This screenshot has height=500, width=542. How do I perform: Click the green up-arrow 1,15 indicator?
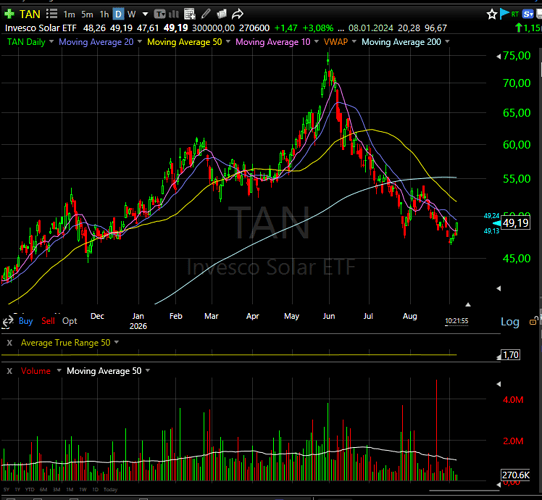pyautogui.click(x=528, y=28)
